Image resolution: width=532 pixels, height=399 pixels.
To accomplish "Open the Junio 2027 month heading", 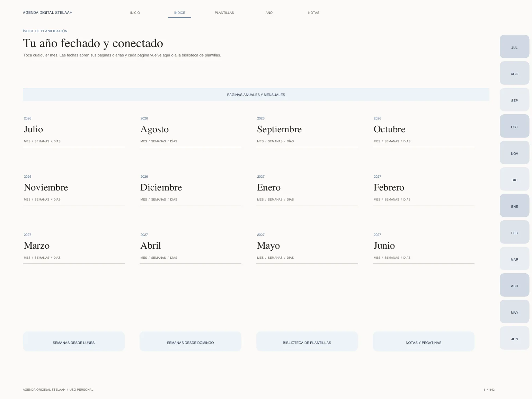I will [x=384, y=246].
